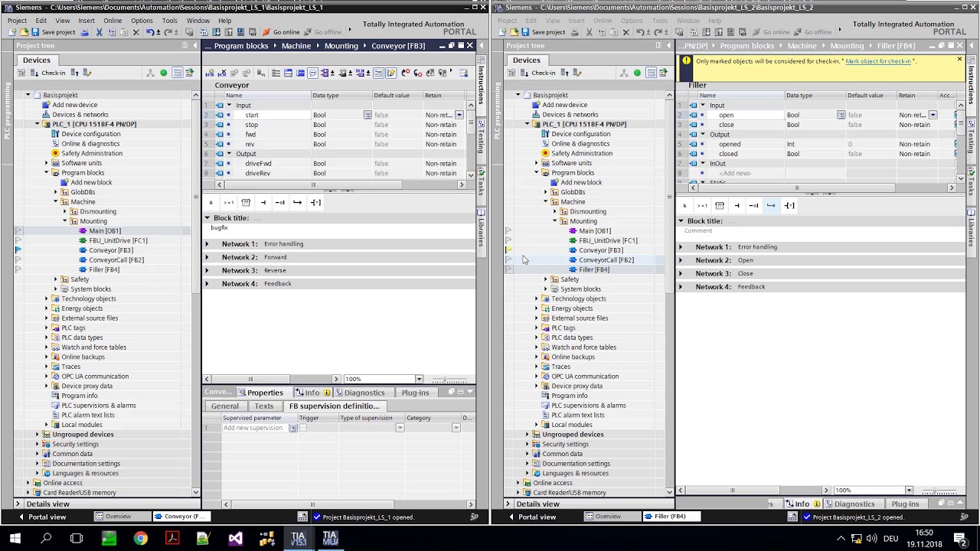Expand Safety folder in left project tree
The height and width of the screenshot is (551, 980).
coord(55,279)
